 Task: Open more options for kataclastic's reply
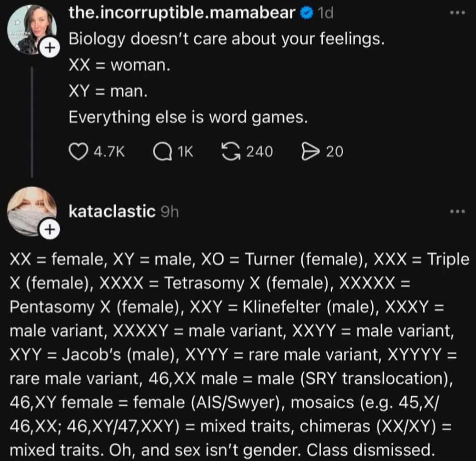[x=457, y=212]
